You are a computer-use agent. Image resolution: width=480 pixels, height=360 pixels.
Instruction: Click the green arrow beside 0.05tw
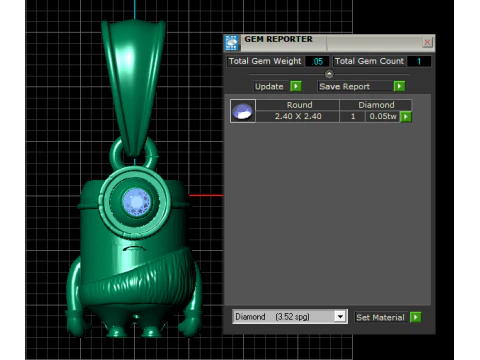406,117
